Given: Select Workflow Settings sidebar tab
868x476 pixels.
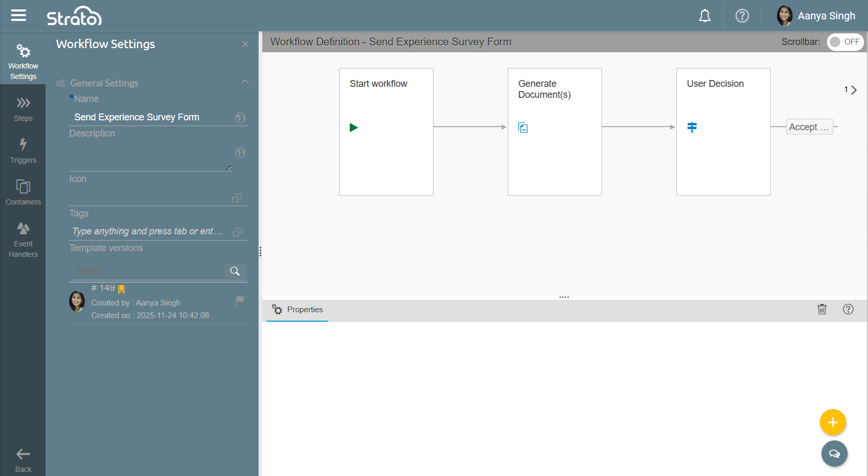Looking at the screenshot, I should [23, 62].
